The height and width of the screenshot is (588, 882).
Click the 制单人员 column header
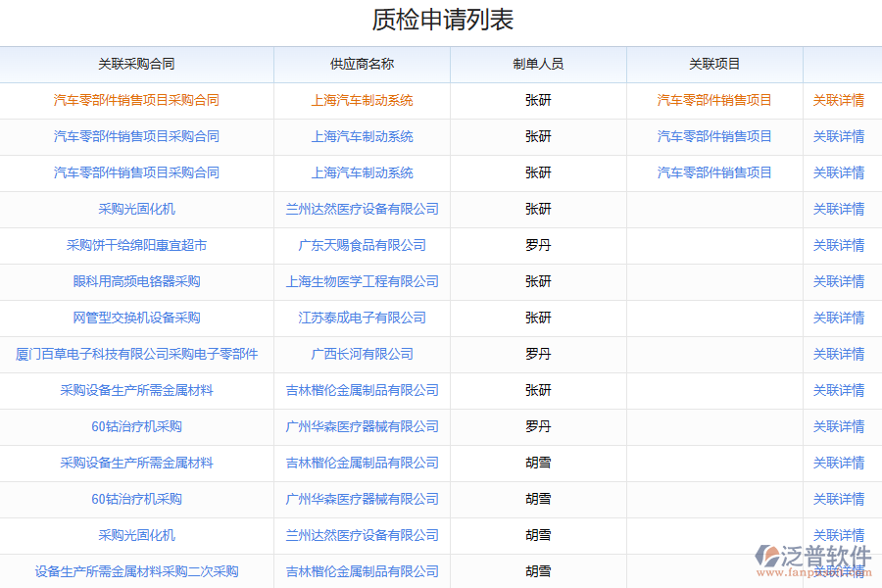pyautogui.click(x=538, y=65)
